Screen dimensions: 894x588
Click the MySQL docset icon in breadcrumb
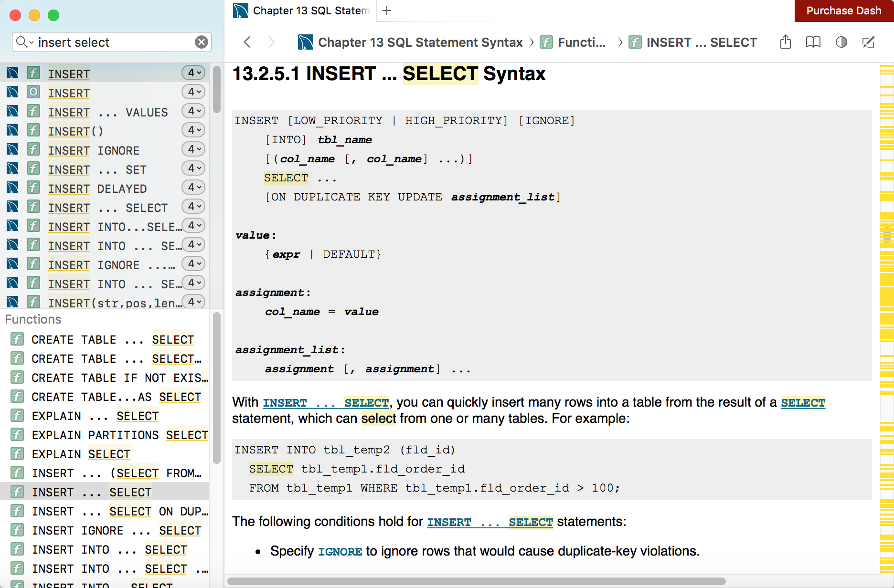(306, 42)
